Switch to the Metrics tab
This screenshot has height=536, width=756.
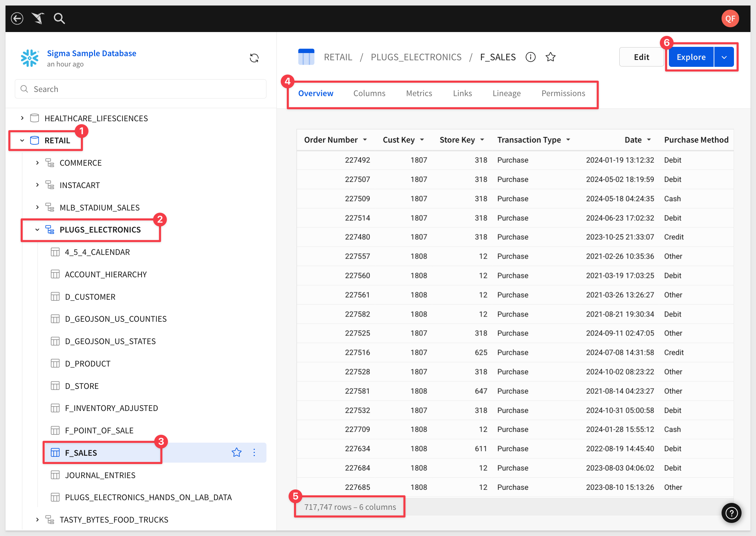tap(419, 93)
